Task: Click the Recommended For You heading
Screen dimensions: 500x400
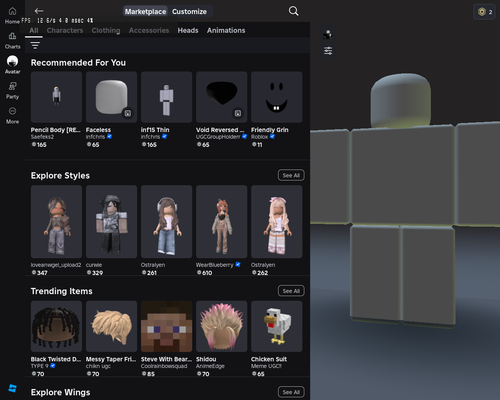Action: pyautogui.click(x=78, y=63)
